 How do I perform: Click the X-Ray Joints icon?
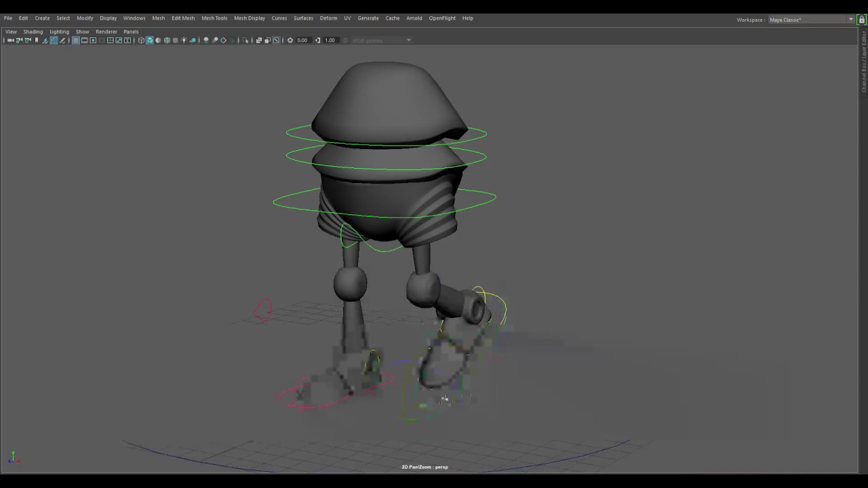click(x=276, y=40)
